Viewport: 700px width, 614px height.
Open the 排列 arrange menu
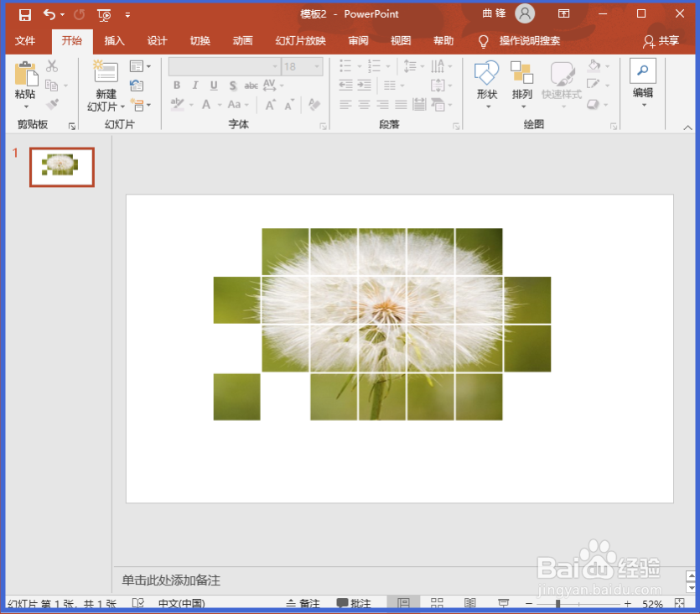pos(522,85)
